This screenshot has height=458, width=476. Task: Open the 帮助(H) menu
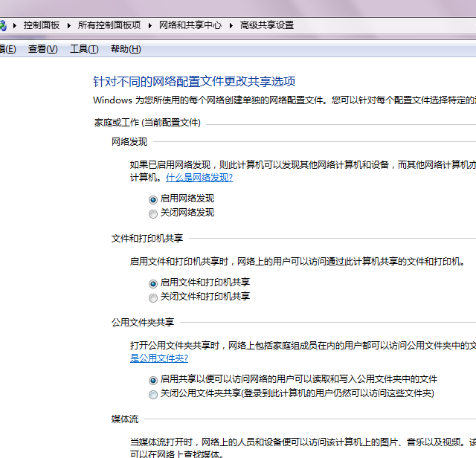pyautogui.click(x=126, y=49)
